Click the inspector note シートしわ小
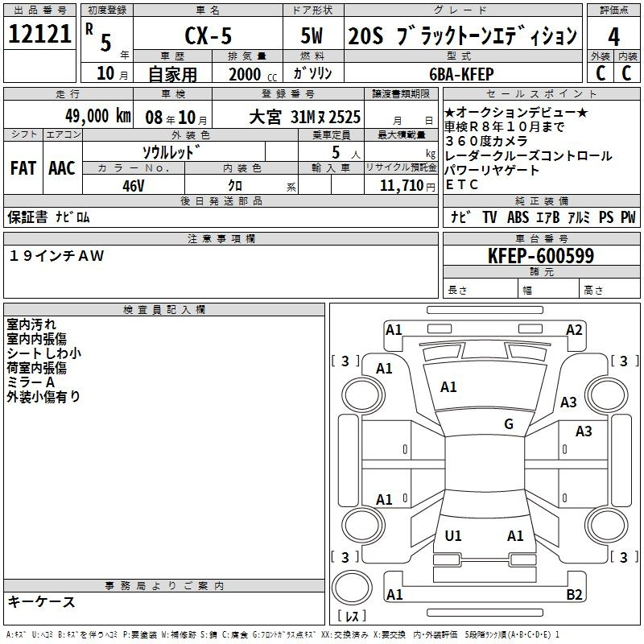The image size is (644, 644). tap(44, 353)
